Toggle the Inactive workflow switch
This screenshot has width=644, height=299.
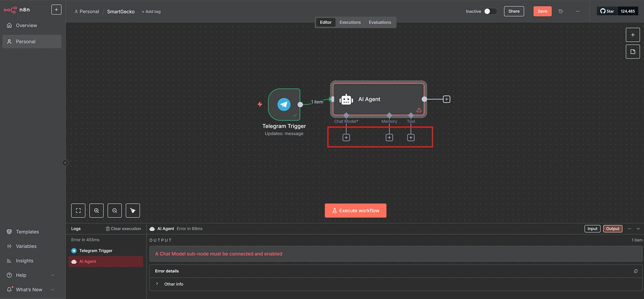(x=490, y=11)
